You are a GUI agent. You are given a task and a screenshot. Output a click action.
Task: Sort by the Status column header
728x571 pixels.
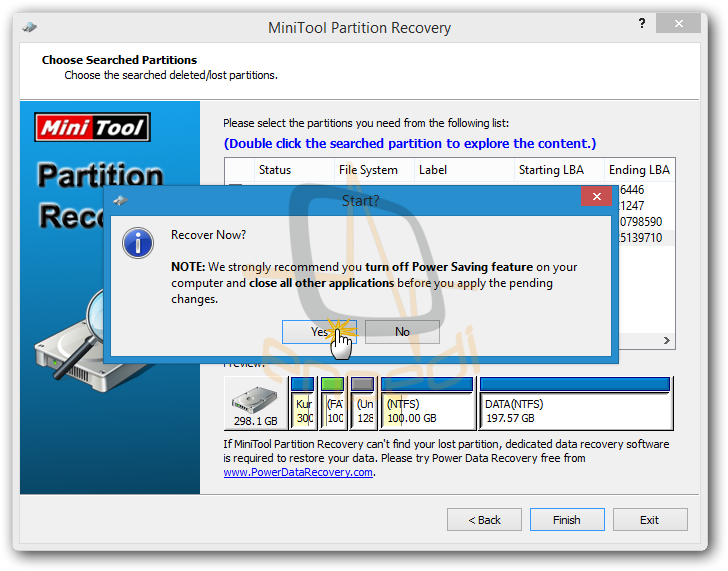click(x=294, y=170)
